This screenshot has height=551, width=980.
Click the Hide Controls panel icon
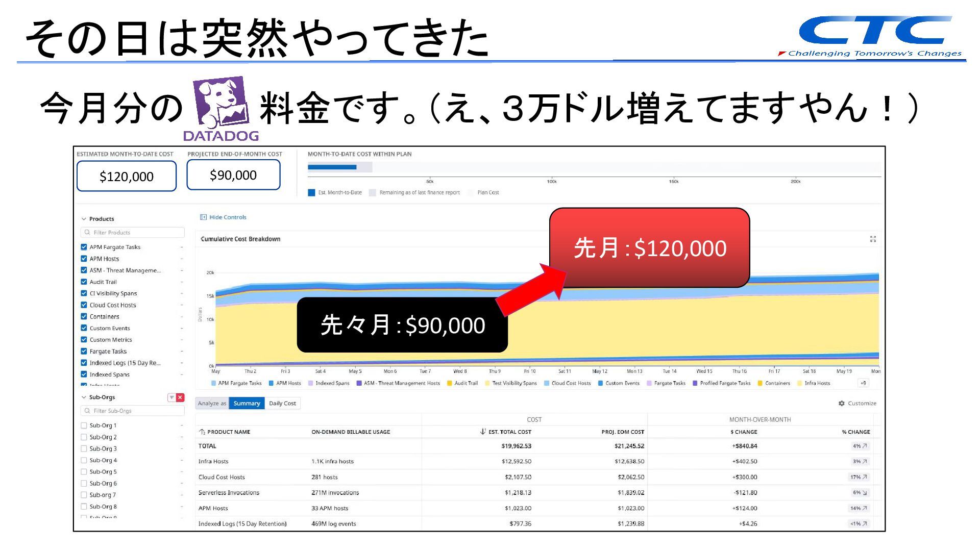[x=203, y=217]
